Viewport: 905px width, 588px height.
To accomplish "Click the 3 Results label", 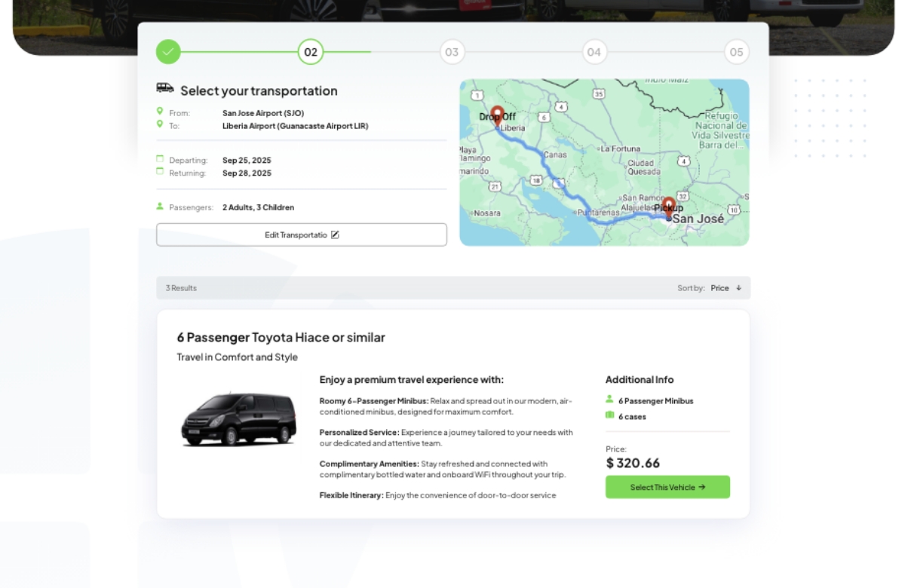I will click(x=181, y=288).
